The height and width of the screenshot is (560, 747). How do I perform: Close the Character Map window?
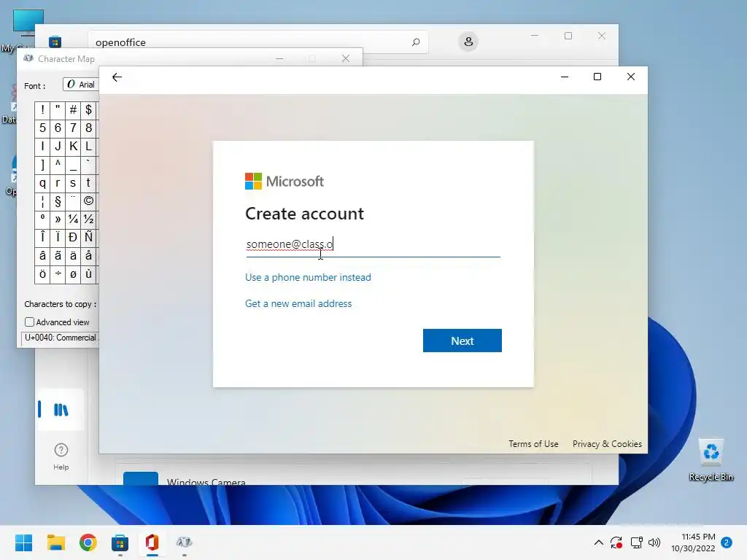(346, 58)
